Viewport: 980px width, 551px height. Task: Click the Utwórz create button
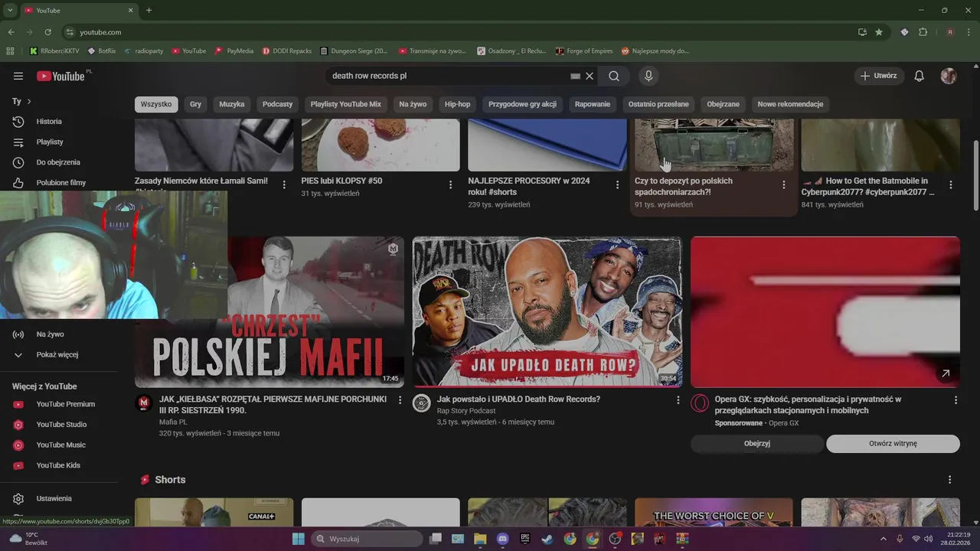879,76
